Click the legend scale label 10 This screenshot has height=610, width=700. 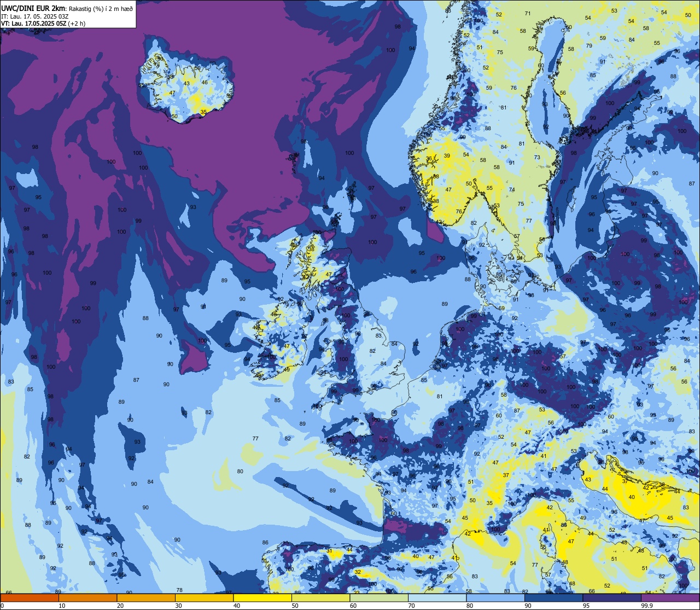[62, 606]
